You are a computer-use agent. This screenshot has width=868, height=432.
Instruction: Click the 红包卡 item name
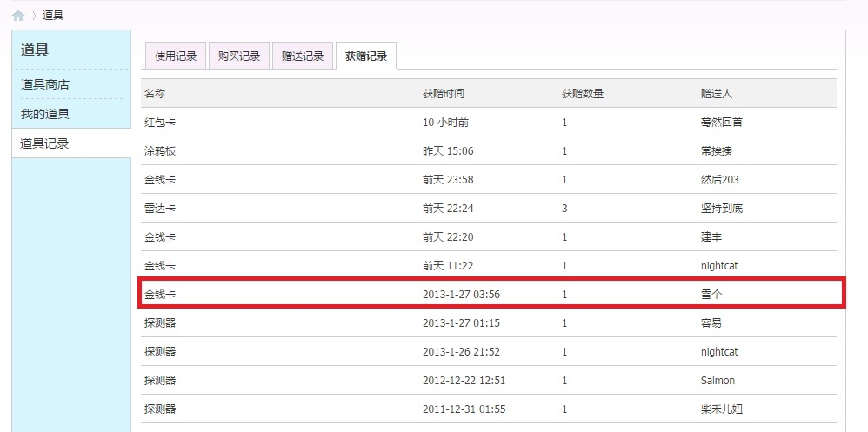[x=161, y=123]
